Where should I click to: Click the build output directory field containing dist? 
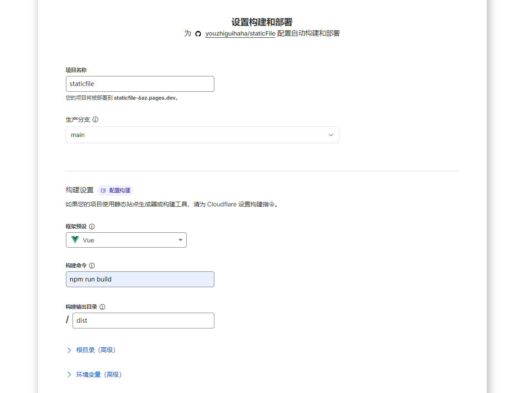143,321
